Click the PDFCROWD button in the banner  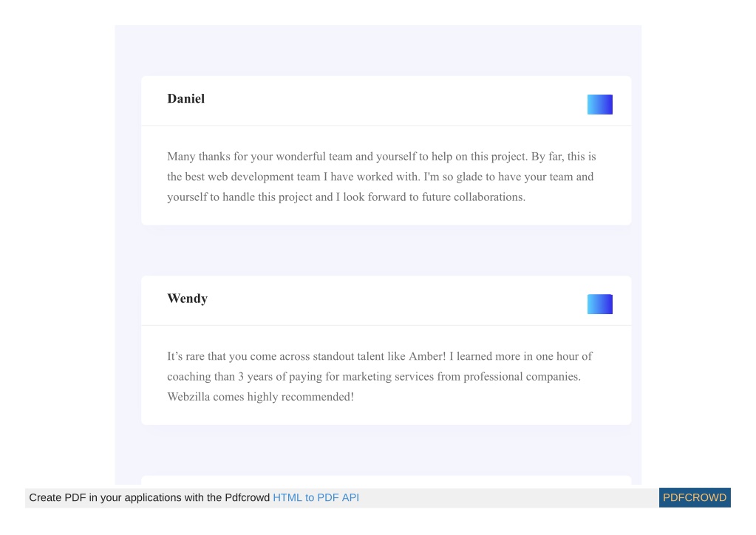coord(695,497)
